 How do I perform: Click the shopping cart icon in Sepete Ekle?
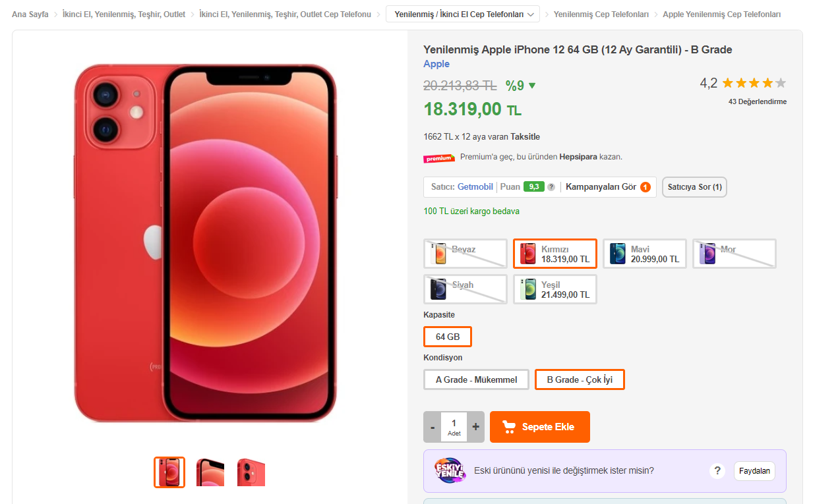point(508,427)
